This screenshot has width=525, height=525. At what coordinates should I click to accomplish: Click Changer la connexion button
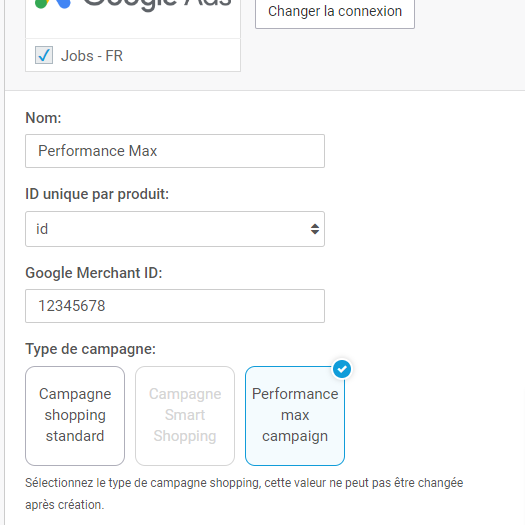tap(335, 12)
